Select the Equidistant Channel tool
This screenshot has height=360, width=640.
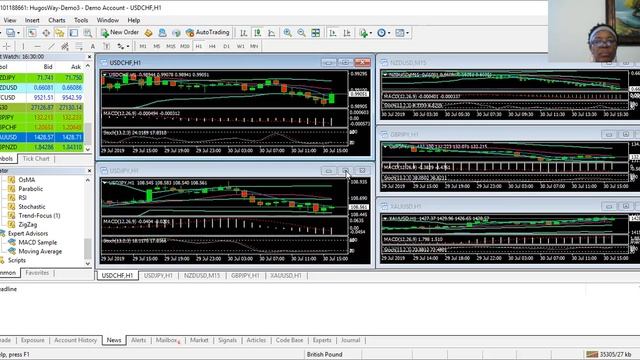[x=65, y=46]
